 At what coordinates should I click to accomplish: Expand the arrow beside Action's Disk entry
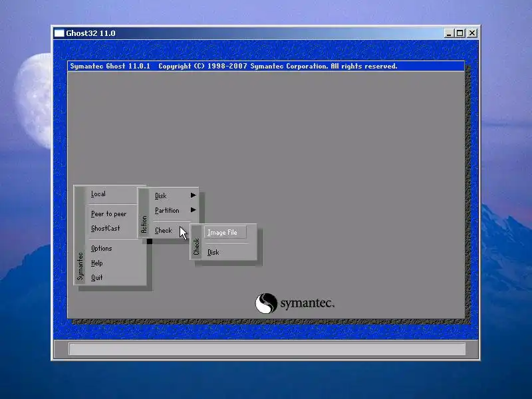pyautogui.click(x=193, y=195)
